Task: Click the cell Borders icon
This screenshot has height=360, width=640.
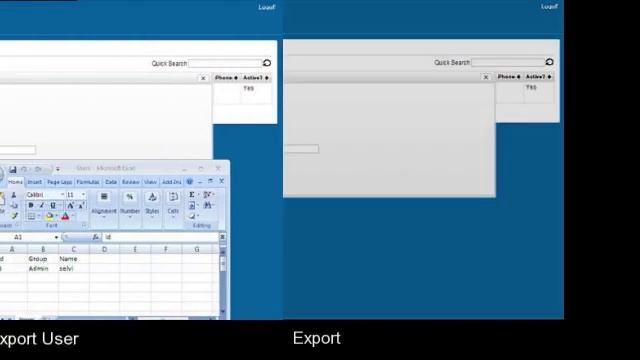Action: [x=31, y=216]
